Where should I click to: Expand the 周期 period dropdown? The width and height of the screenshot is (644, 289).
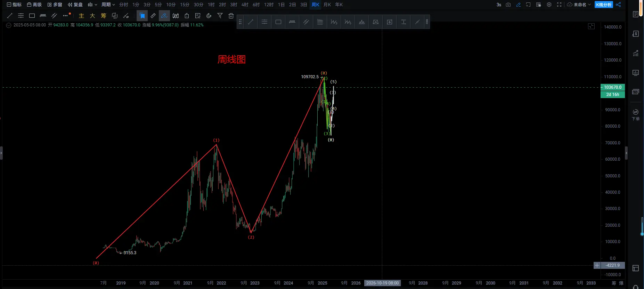108,5
